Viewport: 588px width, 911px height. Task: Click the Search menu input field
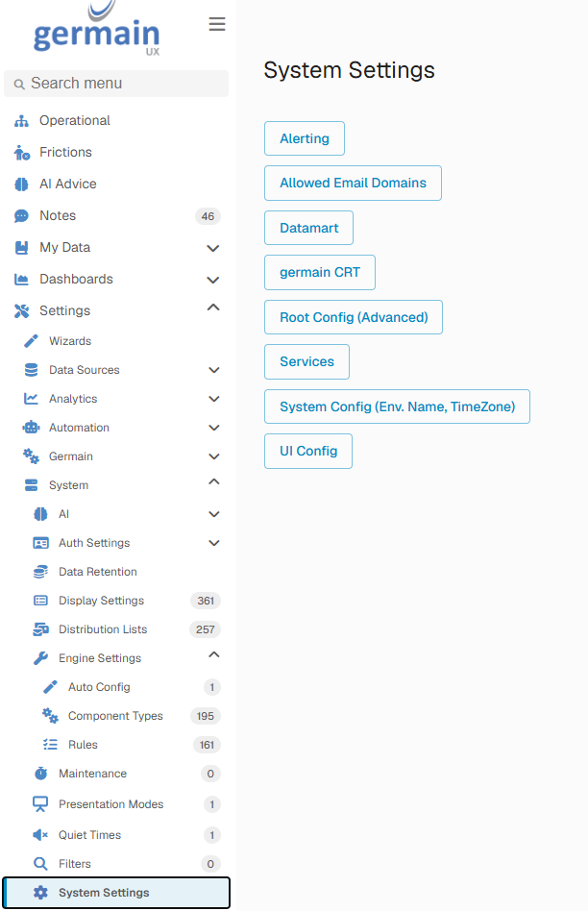click(116, 84)
